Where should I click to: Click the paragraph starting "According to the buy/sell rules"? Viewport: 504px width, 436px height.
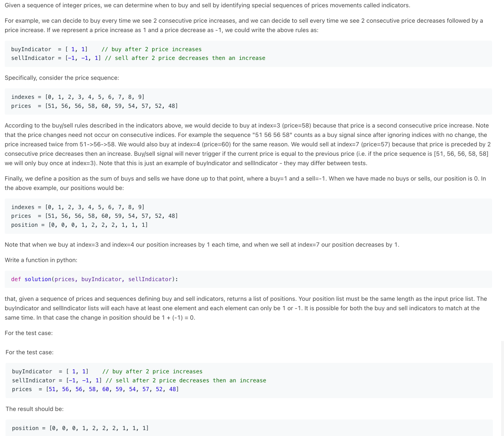pyautogui.click(x=248, y=144)
